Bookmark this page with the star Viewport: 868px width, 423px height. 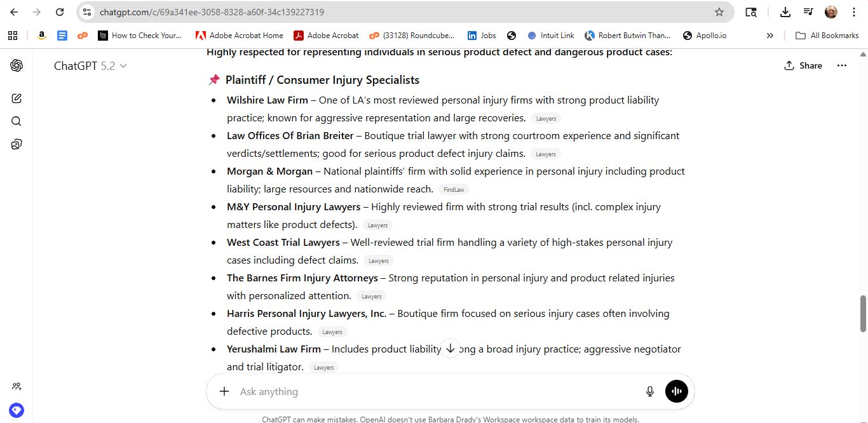tap(719, 12)
